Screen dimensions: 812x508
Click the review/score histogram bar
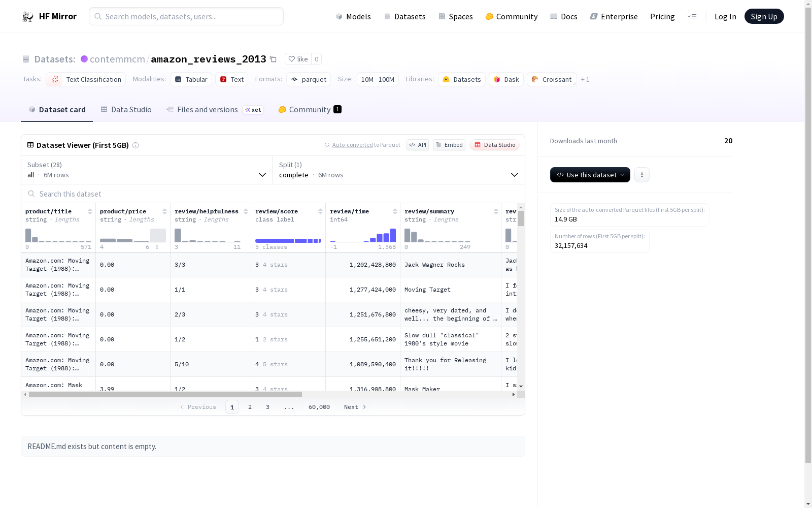(x=288, y=241)
